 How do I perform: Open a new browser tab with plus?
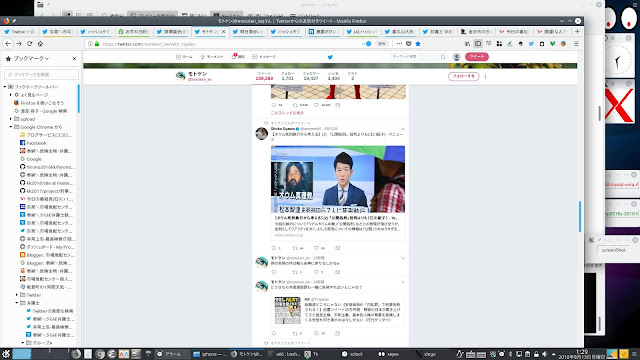click(577, 31)
